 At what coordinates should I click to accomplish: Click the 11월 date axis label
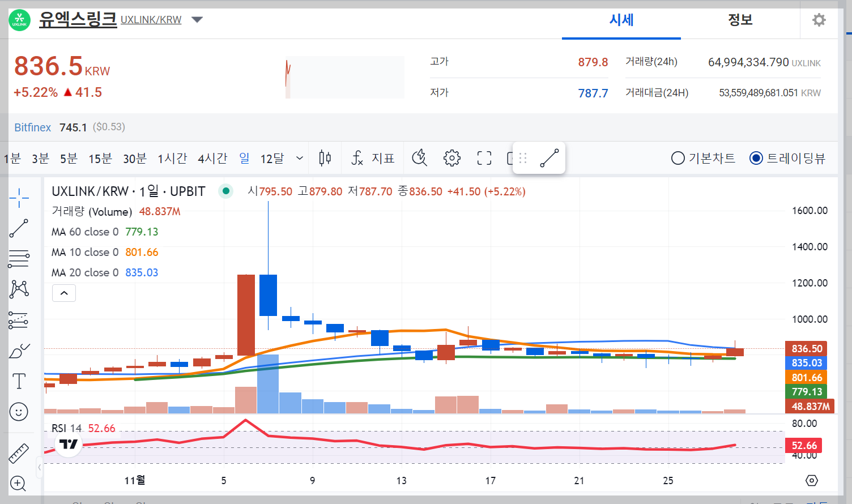[x=135, y=480]
